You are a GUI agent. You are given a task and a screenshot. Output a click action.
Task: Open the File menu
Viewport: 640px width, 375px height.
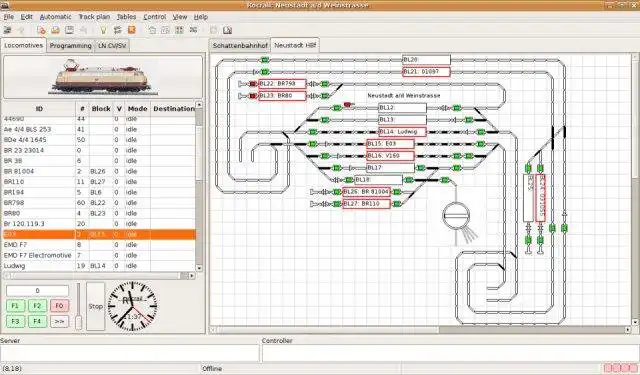point(9,17)
